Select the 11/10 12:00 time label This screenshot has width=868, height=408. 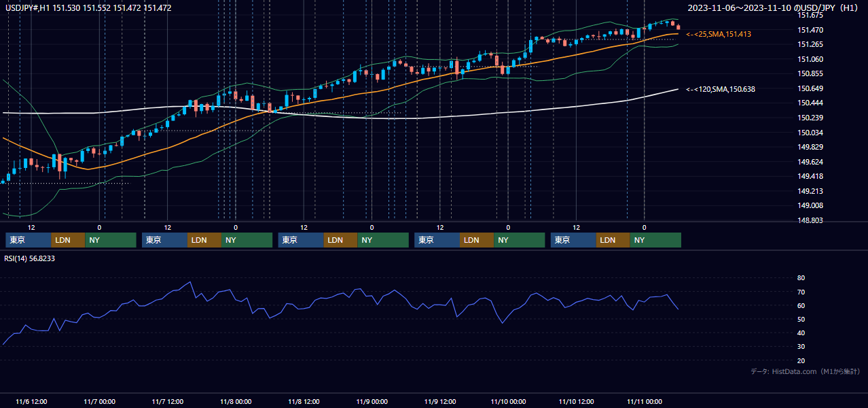click(x=576, y=401)
